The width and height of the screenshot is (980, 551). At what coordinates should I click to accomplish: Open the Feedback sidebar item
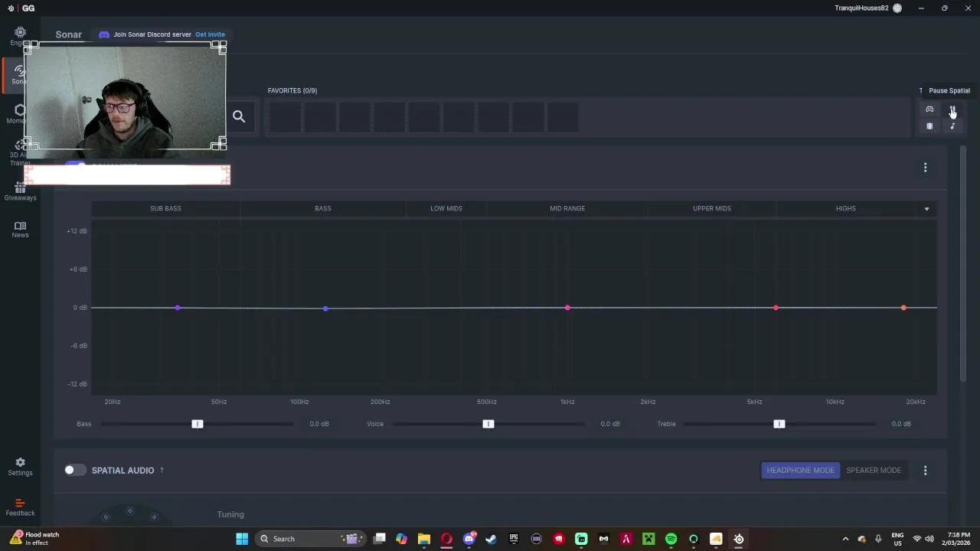[x=20, y=507]
